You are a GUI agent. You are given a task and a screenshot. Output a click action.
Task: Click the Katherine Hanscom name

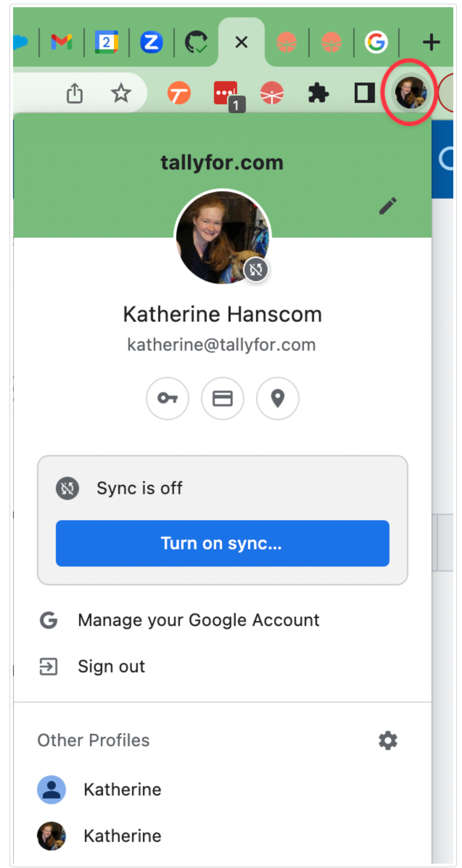click(222, 314)
